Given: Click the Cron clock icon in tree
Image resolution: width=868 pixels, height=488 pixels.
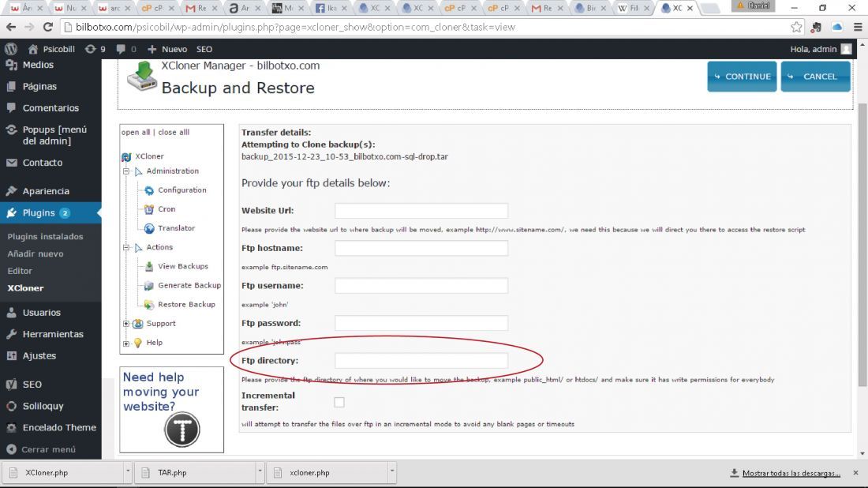Looking at the screenshot, I should (149, 209).
